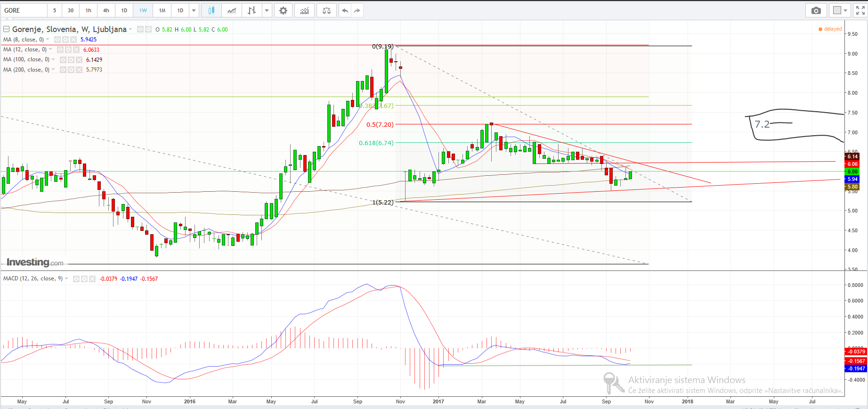Remove the MA (100, close, 0) indicator
Image resolution: width=868 pixels, height=409 pixels.
[x=79, y=60]
